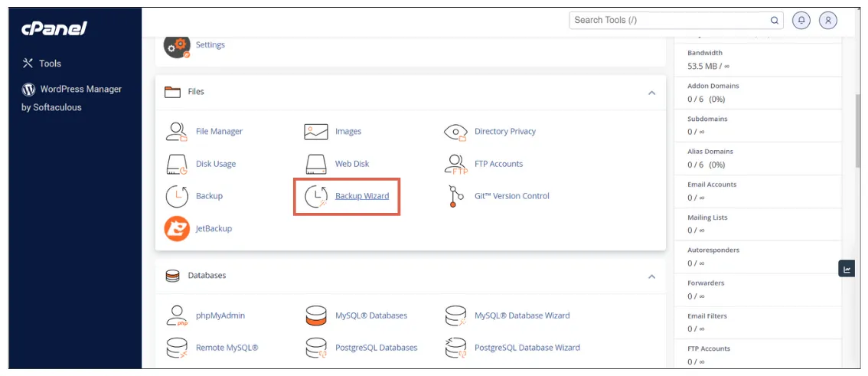The image size is (868, 376).
Task: Click the search magnifier icon
Action: pos(775,21)
